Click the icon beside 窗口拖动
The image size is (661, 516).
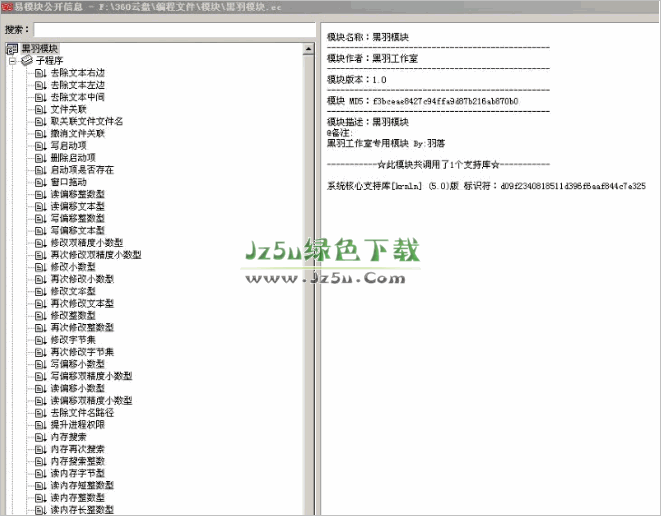coord(41,182)
